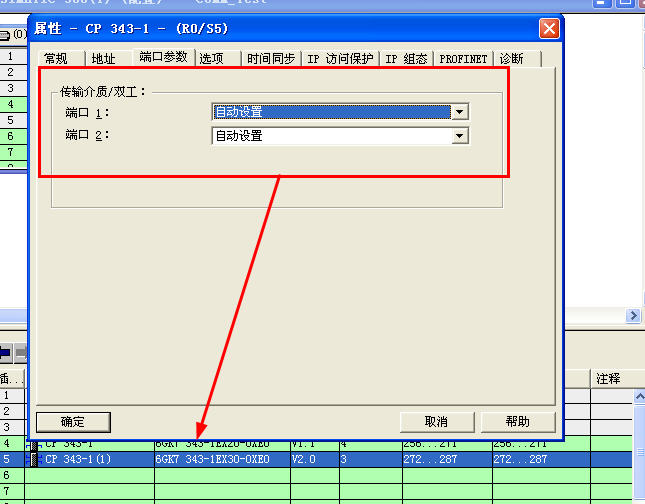The width and height of the screenshot is (645, 504).
Task: Select row 5 order number 6GK7 343-1EX30-0XE0
Action: click(212, 460)
